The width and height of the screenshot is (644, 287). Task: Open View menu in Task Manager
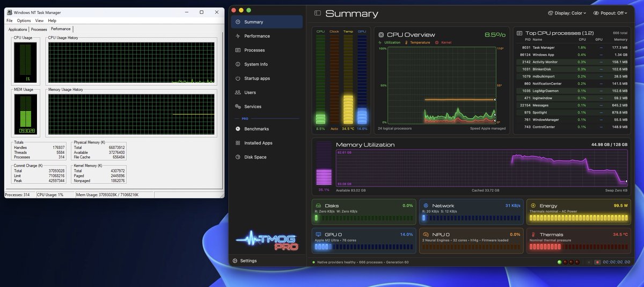coord(40,20)
